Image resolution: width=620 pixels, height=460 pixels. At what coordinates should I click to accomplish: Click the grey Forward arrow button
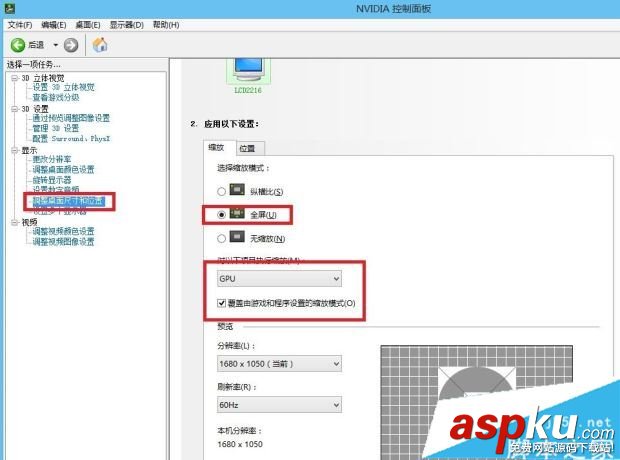(71, 45)
